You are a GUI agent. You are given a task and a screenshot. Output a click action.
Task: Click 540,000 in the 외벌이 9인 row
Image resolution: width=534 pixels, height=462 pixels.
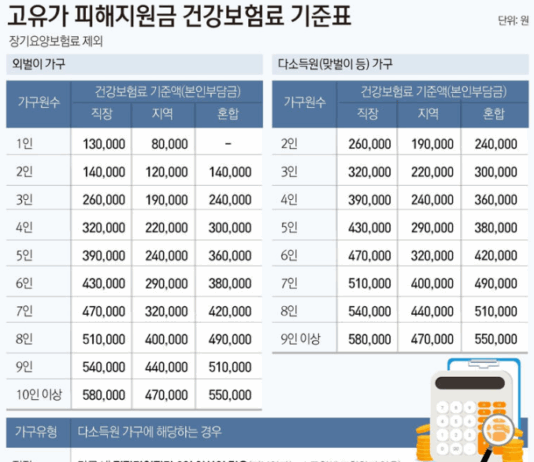tap(104, 368)
